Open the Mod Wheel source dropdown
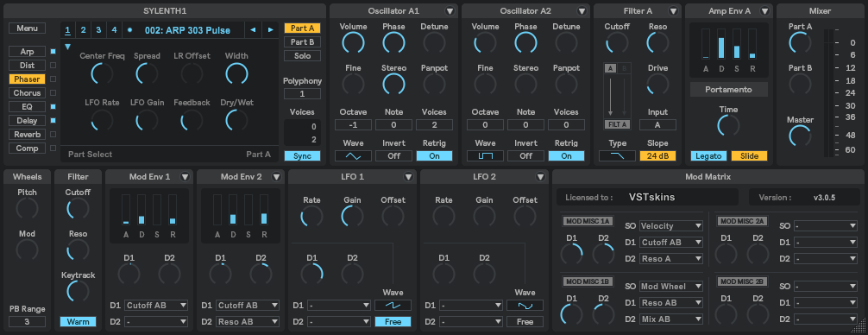The width and height of the screenshot is (868, 335). [671, 287]
